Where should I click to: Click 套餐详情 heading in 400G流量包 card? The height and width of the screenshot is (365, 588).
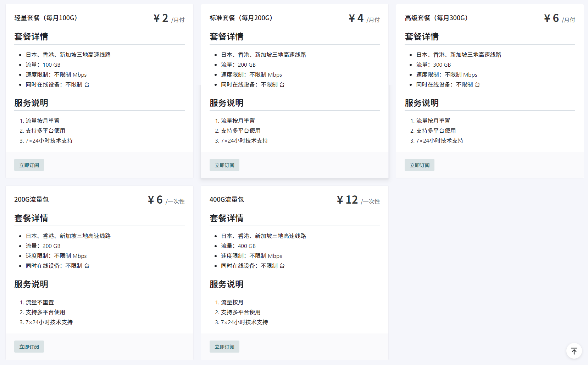click(226, 218)
